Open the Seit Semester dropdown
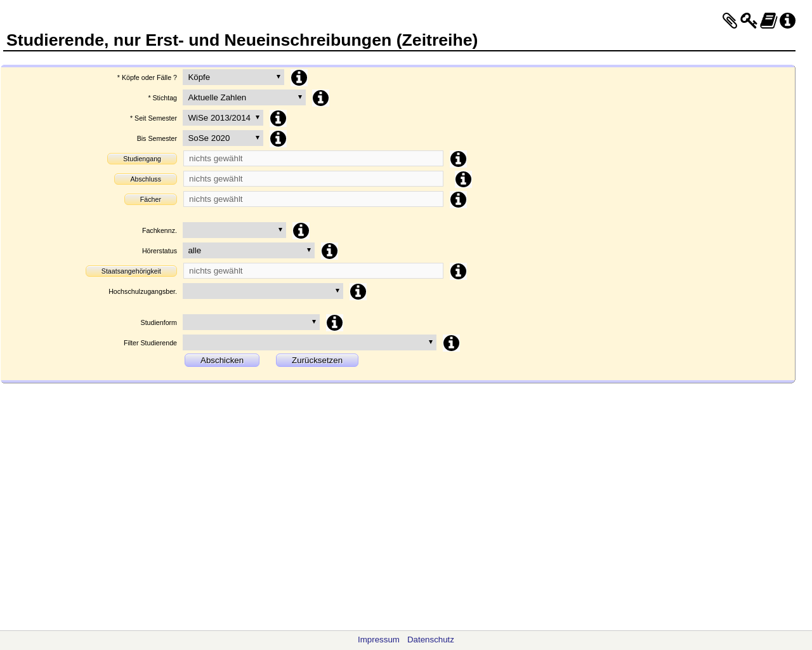812x650 pixels. click(223, 118)
